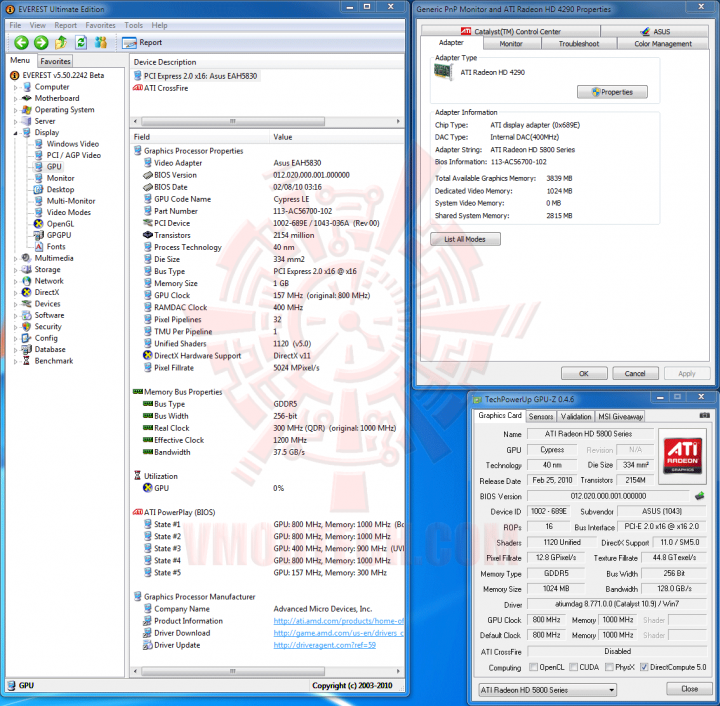Click the green Forward arrow in EVEREST toolbar

41,43
